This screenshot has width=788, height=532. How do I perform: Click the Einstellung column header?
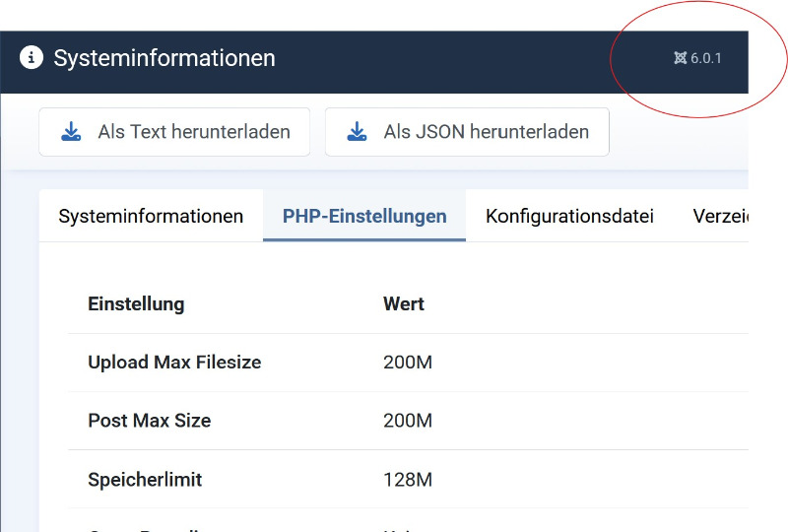click(x=136, y=303)
